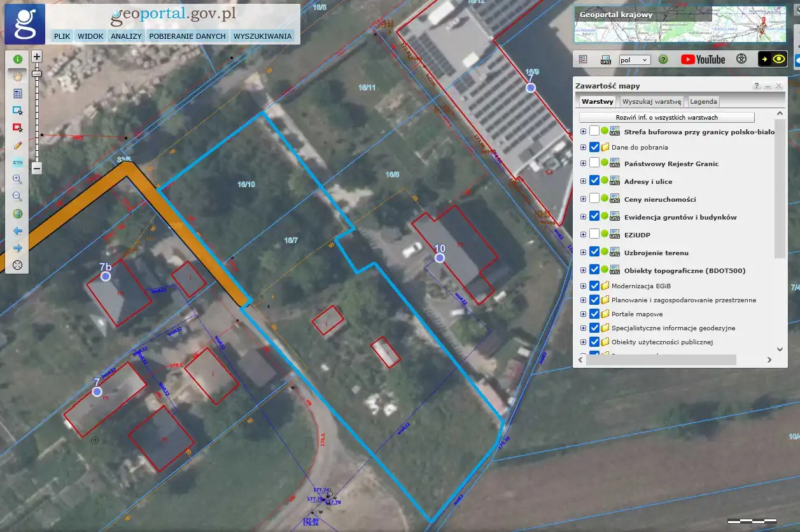Open the XYH coordinates tool
The image size is (800, 532).
click(18, 162)
